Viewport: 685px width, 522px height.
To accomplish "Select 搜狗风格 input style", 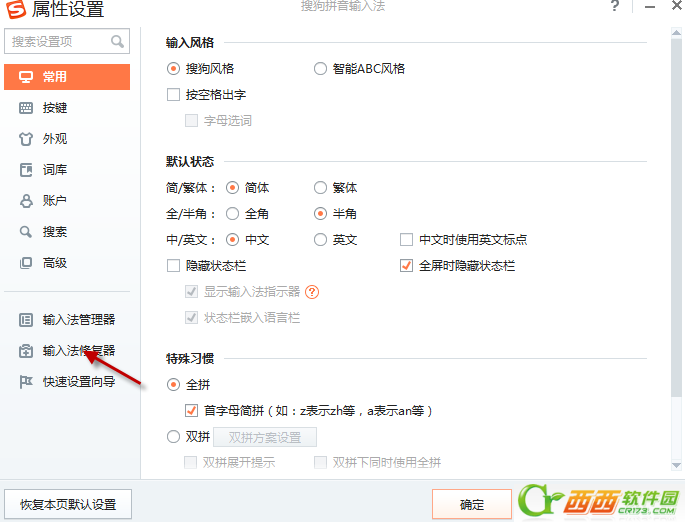I will (x=173, y=69).
